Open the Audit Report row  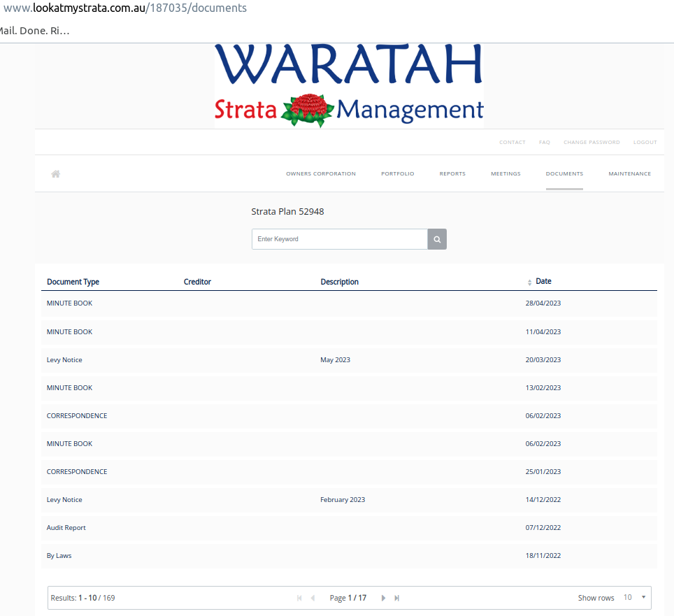coord(349,527)
